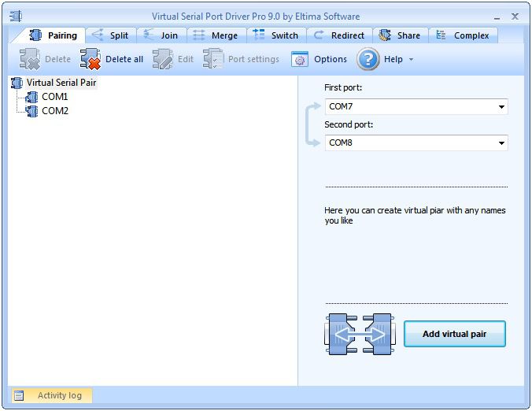Open the First port dropdown arrow
This screenshot has height=411, width=532.
[501, 107]
